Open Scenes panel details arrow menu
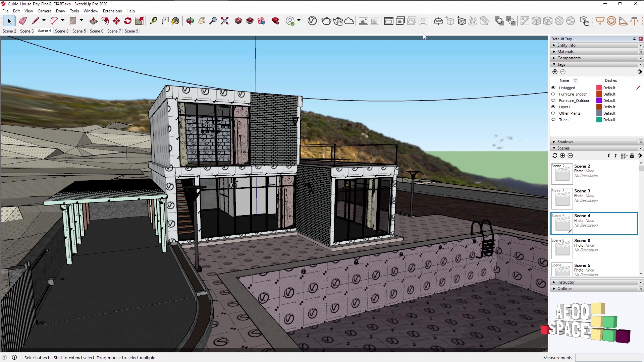 pyautogui.click(x=640, y=156)
